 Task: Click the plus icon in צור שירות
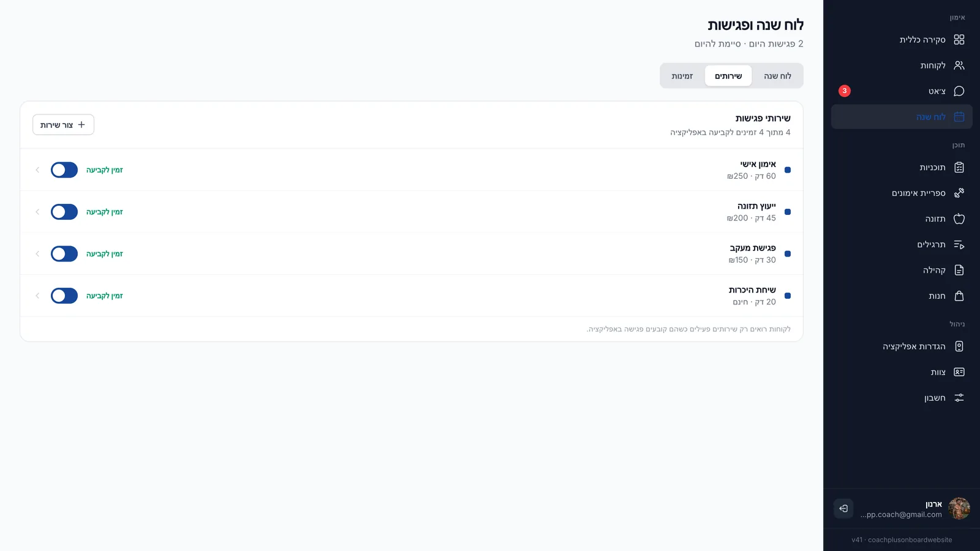(x=81, y=125)
